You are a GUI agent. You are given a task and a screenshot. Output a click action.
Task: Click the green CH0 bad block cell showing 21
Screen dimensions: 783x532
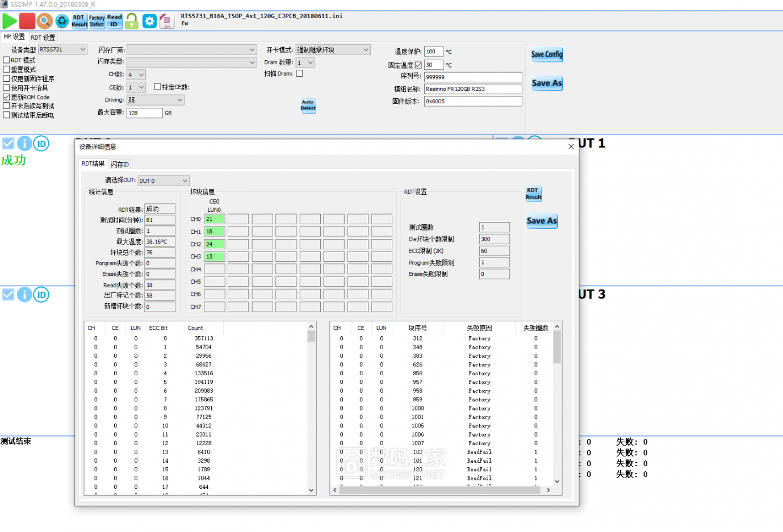tap(215, 219)
